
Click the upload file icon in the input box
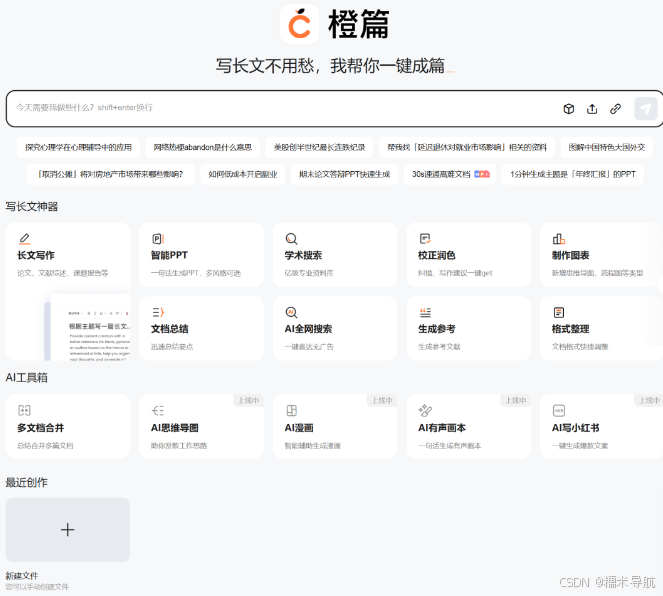tap(592, 109)
